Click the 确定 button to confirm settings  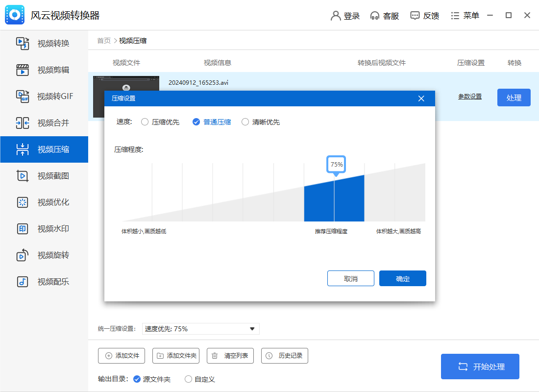coord(402,278)
